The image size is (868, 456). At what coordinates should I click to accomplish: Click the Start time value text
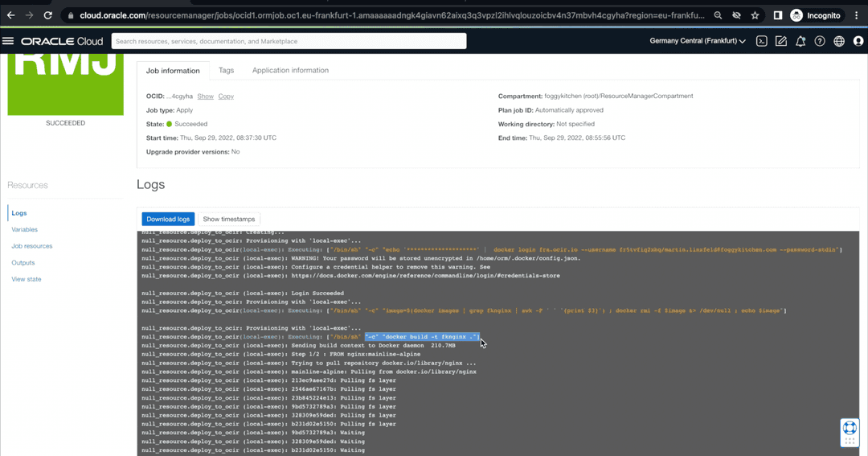click(228, 138)
